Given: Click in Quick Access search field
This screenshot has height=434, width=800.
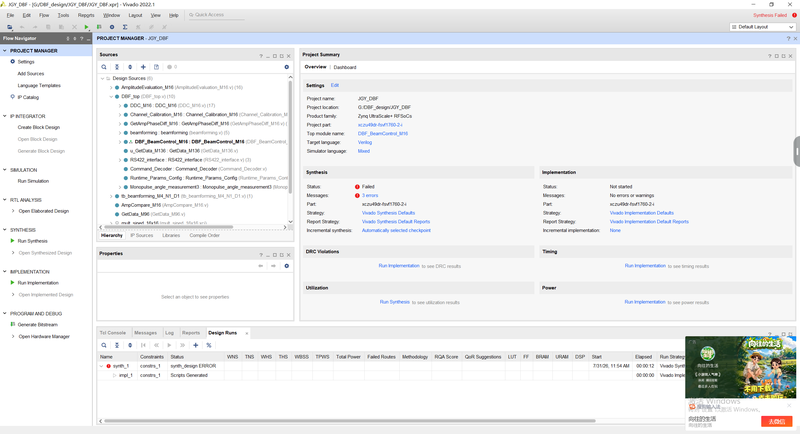Looking at the screenshot, I should point(216,15).
